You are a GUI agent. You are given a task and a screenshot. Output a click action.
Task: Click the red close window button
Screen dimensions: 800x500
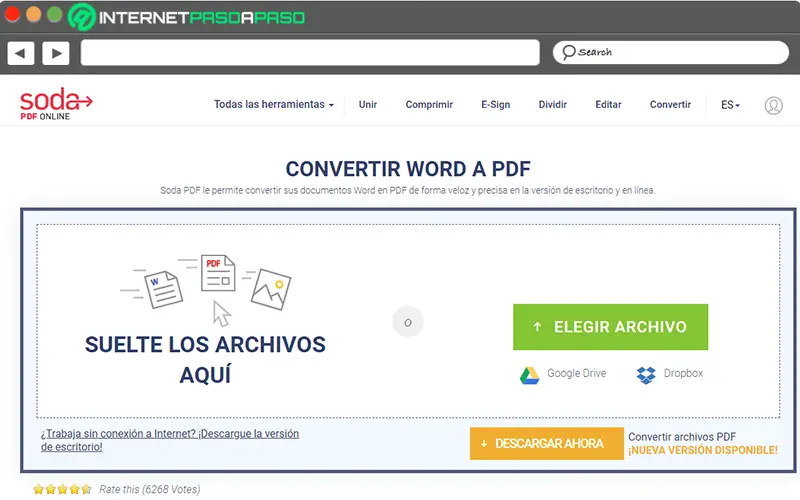(x=12, y=14)
